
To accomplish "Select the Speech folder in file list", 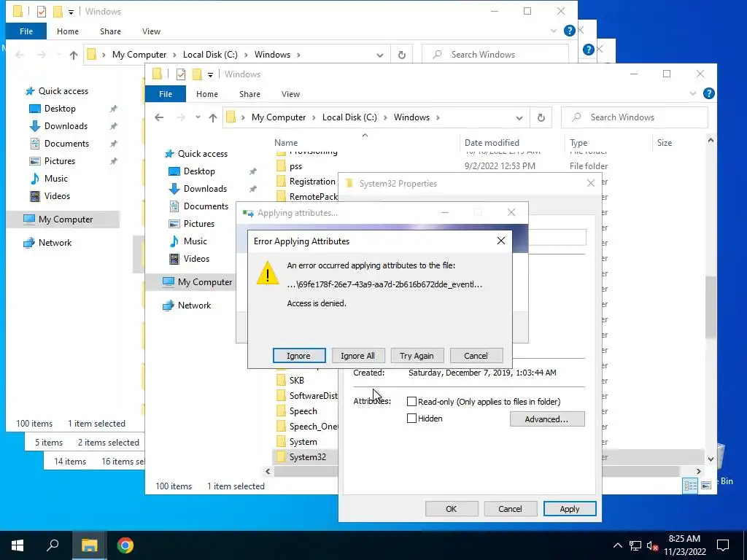I will click(296, 411).
